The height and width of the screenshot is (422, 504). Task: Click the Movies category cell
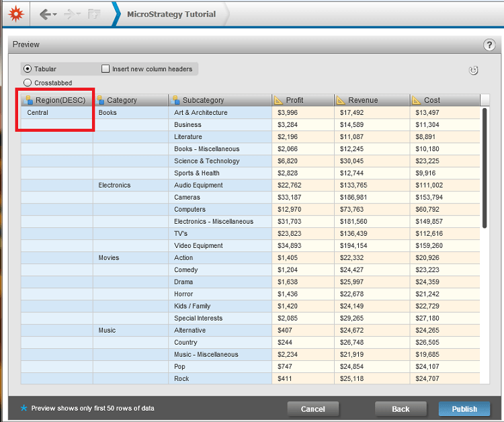pos(130,258)
